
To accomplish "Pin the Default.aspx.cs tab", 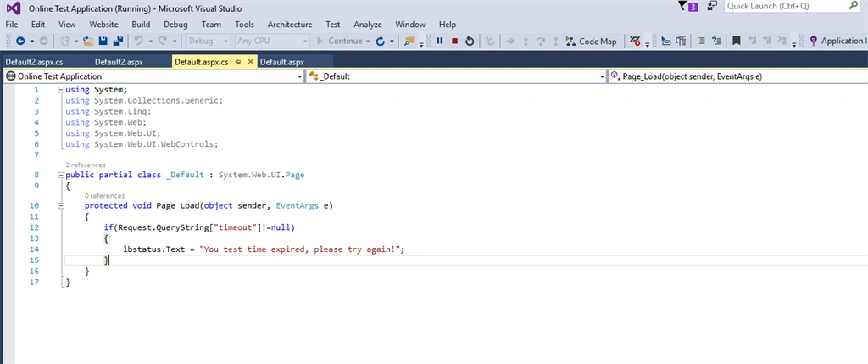I will pyautogui.click(x=238, y=62).
